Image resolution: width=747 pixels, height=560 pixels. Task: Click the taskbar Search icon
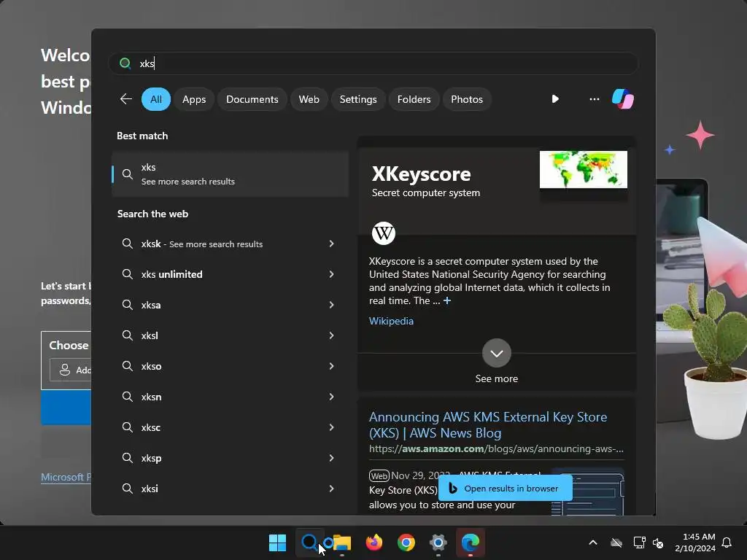click(x=309, y=542)
